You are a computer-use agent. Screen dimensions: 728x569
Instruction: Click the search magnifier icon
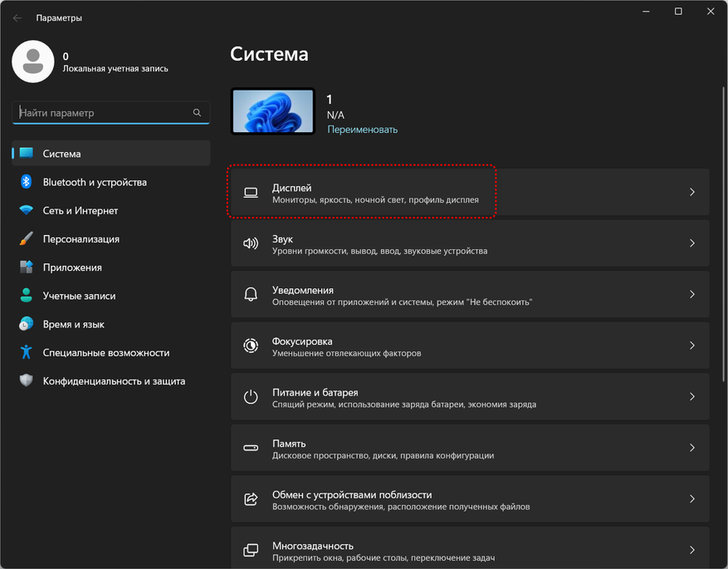[197, 113]
